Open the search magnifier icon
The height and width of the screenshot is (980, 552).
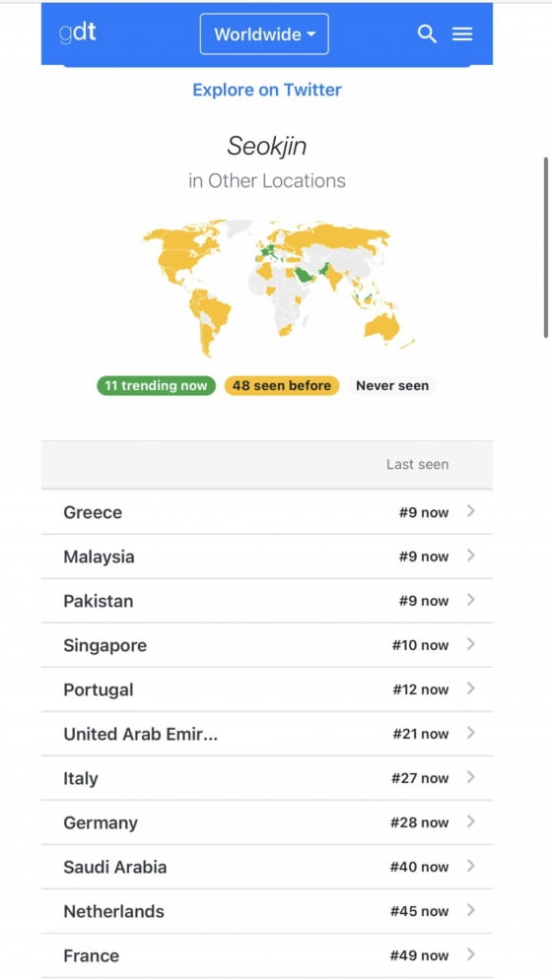tap(427, 33)
